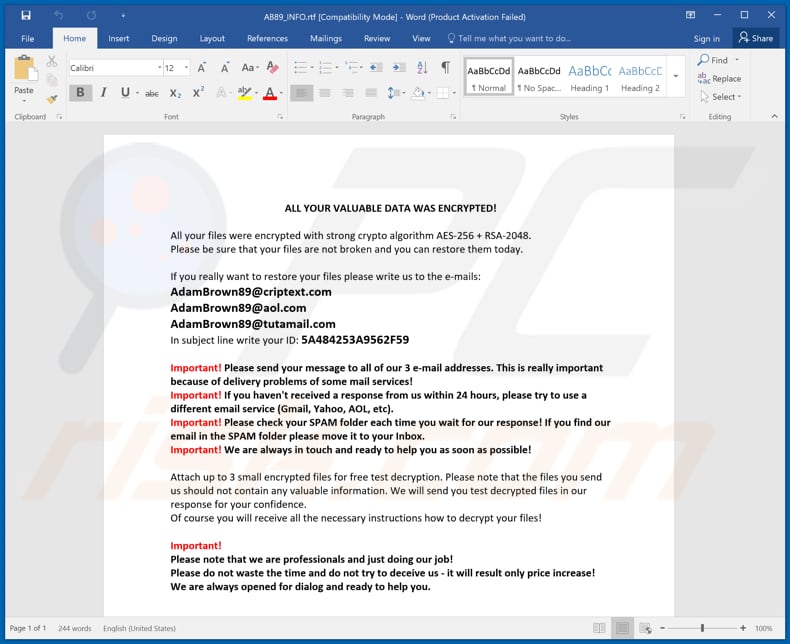This screenshot has width=790, height=644.
Task: Click the zoom slider handle
Action: pos(702,628)
